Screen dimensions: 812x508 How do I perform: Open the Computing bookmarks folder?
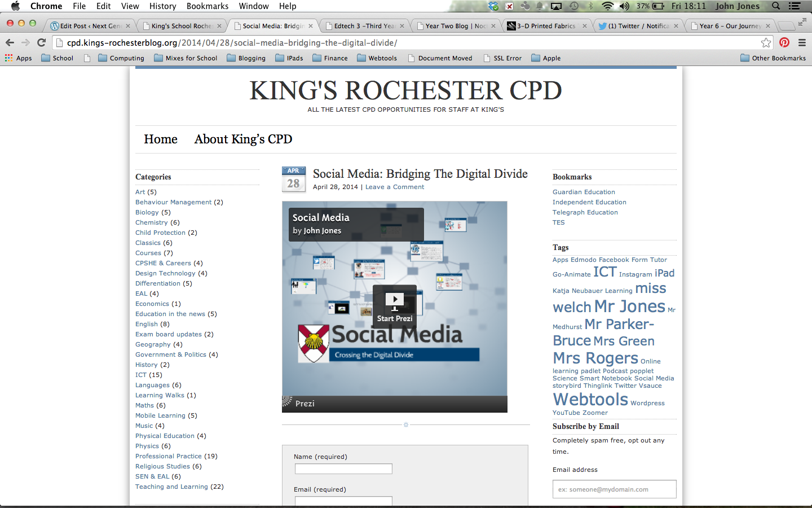[121, 58]
